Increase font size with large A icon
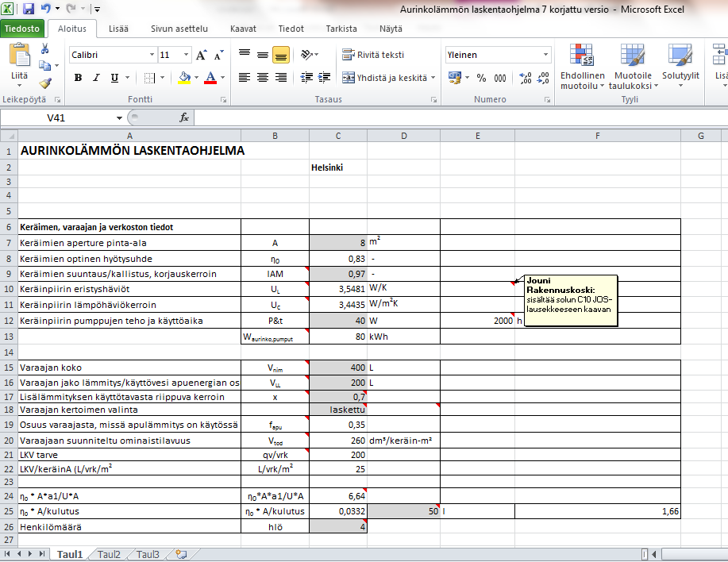The height and width of the screenshot is (562, 728). pyautogui.click(x=201, y=56)
